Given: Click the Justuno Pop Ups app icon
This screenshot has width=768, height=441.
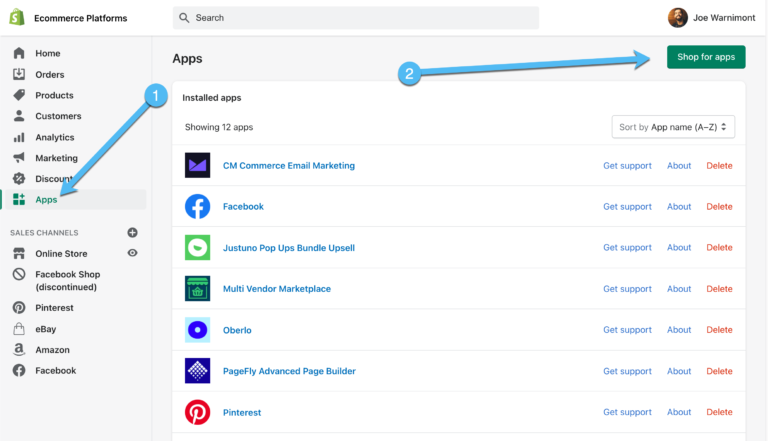Looking at the screenshot, I should [x=197, y=248].
